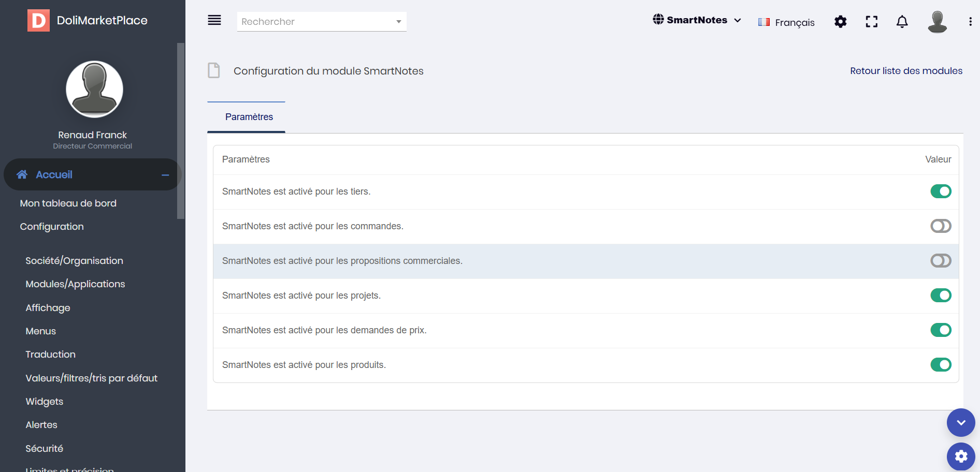
Task: Click the DoliMarketPlace logo icon
Action: [38, 20]
